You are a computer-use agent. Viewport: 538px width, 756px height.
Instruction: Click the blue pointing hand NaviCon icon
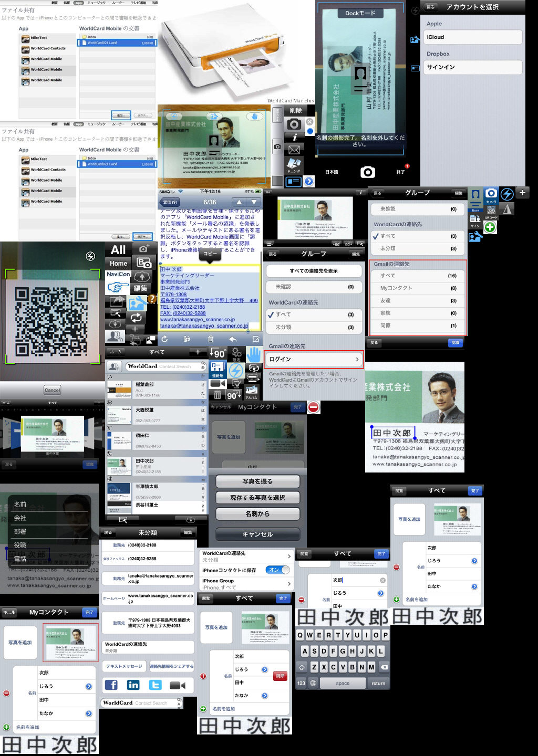click(x=118, y=287)
